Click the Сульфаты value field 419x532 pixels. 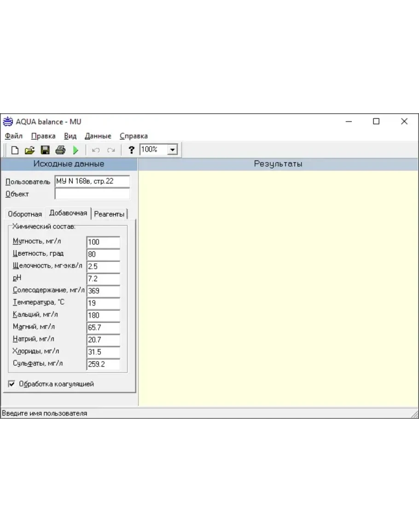[103, 364]
